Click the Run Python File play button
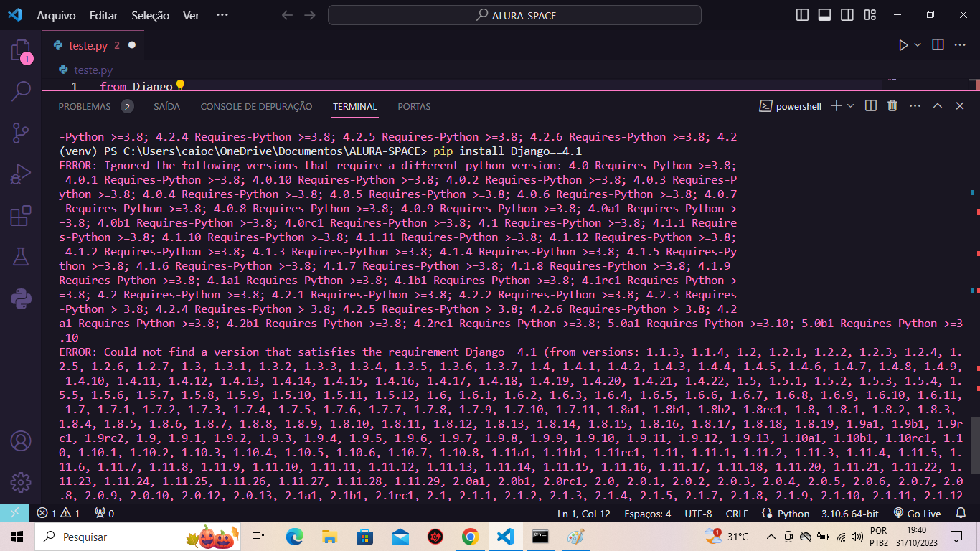This screenshot has height=551, width=980. (x=903, y=45)
